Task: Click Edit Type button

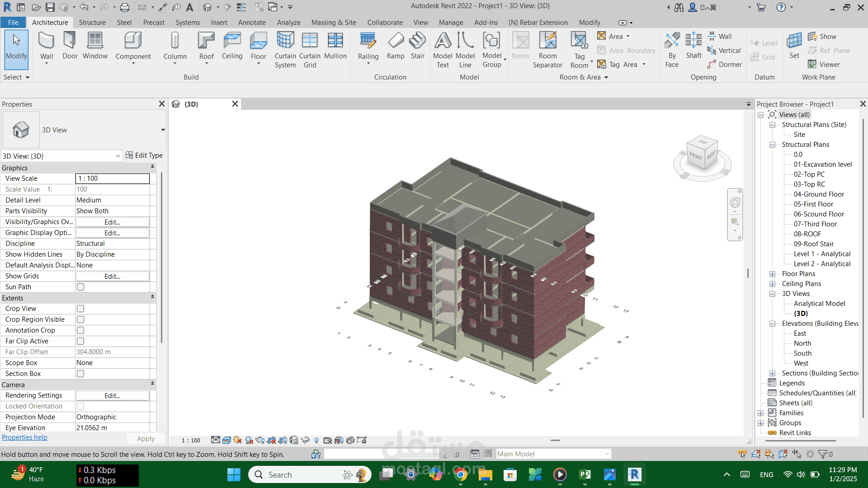Action: tap(144, 155)
